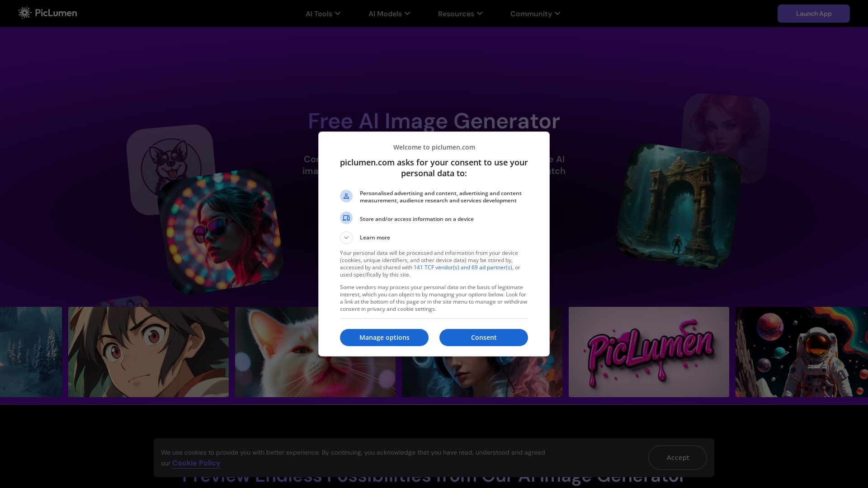
Task: Expand the Learn more chevron
Action: click(346, 238)
